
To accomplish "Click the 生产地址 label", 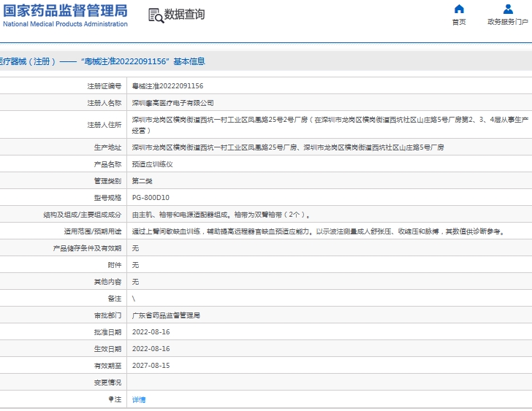I will (x=107, y=147).
